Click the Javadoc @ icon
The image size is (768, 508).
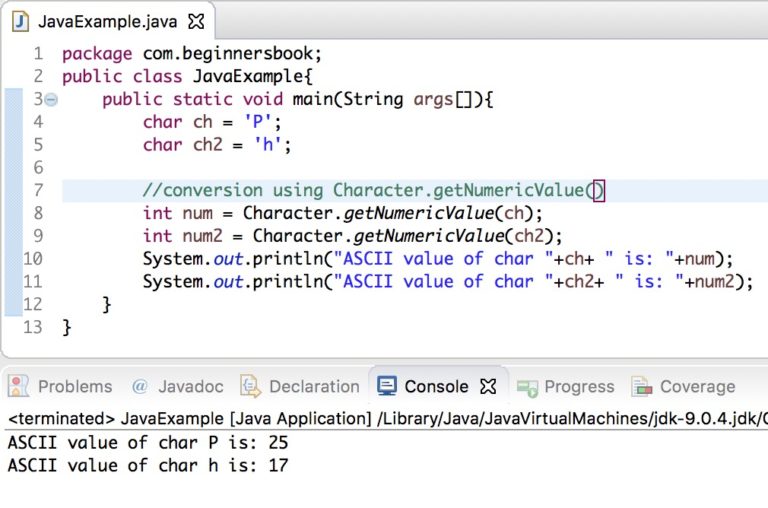coord(140,387)
